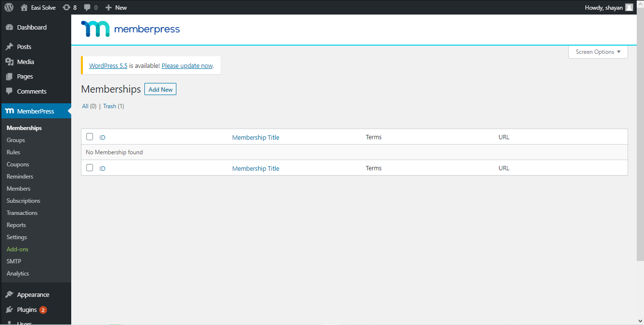Screen dimensions: 644x325
Task: Open Rules submenu item
Action: pyautogui.click(x=14, y=152)
